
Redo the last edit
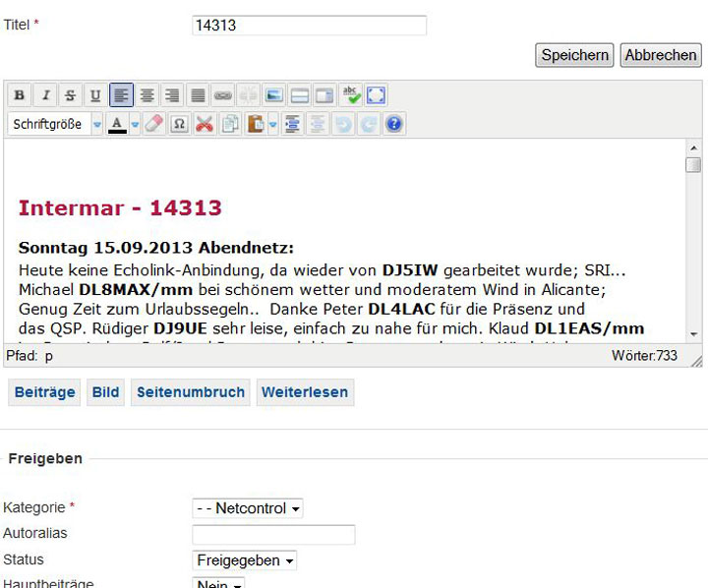click(369, 124)
